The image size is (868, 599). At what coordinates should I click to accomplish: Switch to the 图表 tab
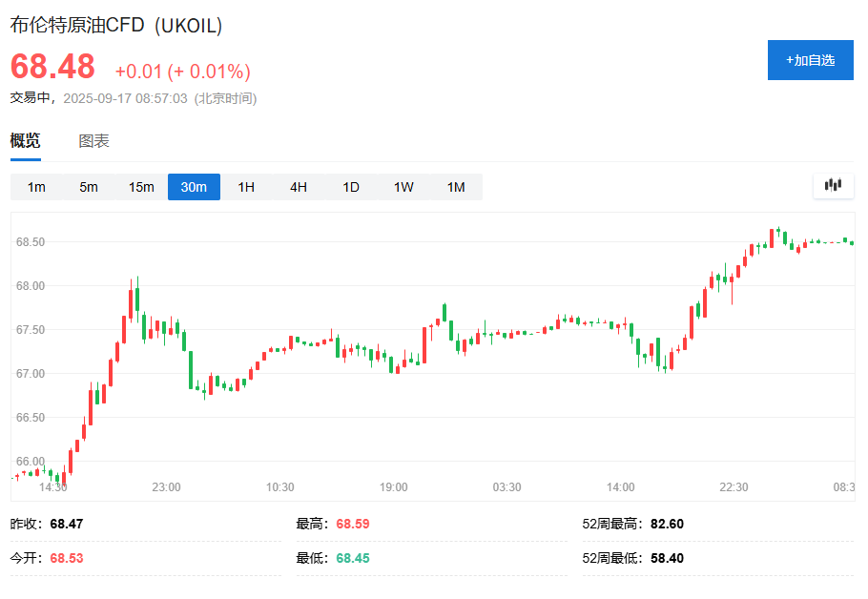tap(93, 140)
